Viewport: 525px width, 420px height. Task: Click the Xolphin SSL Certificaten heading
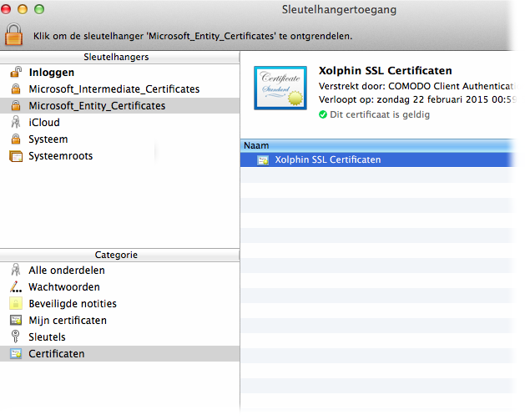385,71
